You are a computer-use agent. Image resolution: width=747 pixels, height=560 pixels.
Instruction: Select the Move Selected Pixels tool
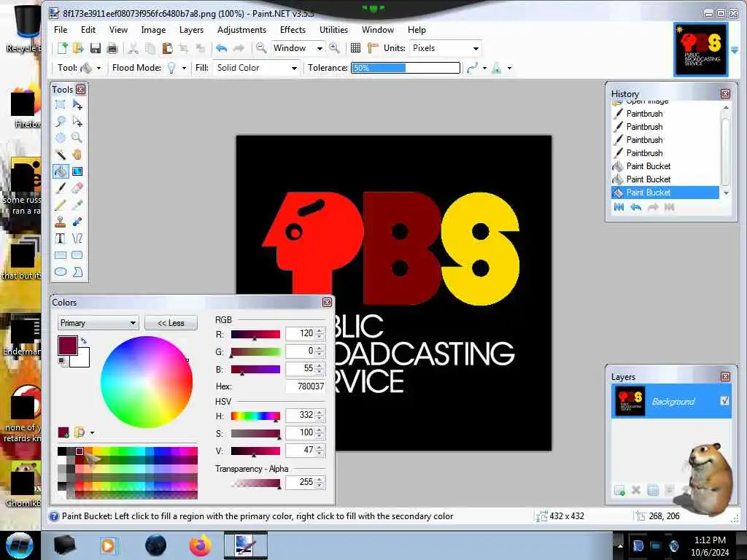(77, 105)
